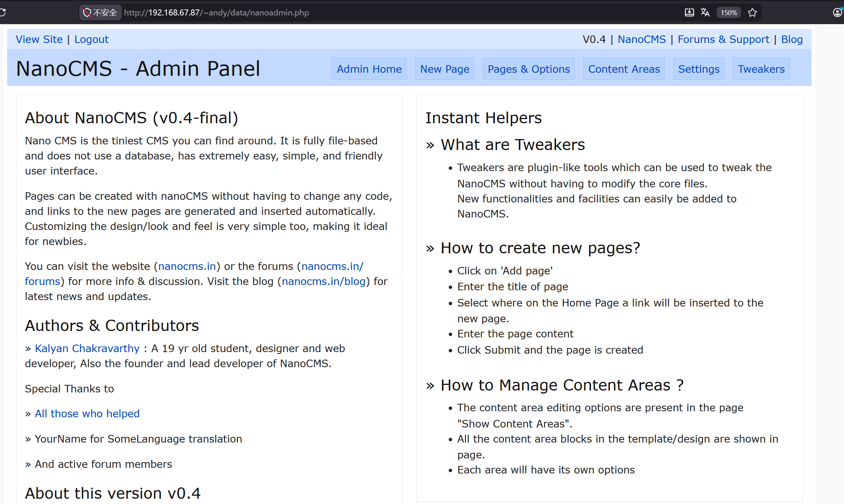Follow the nanocms.in/blog link
844x504 pixels.
[x=323, y=282]
